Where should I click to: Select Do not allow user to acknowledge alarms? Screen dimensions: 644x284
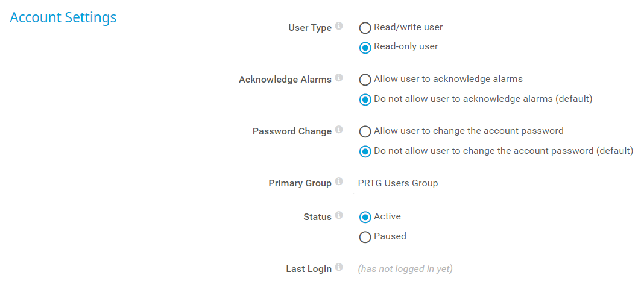(x=365, y=99)
